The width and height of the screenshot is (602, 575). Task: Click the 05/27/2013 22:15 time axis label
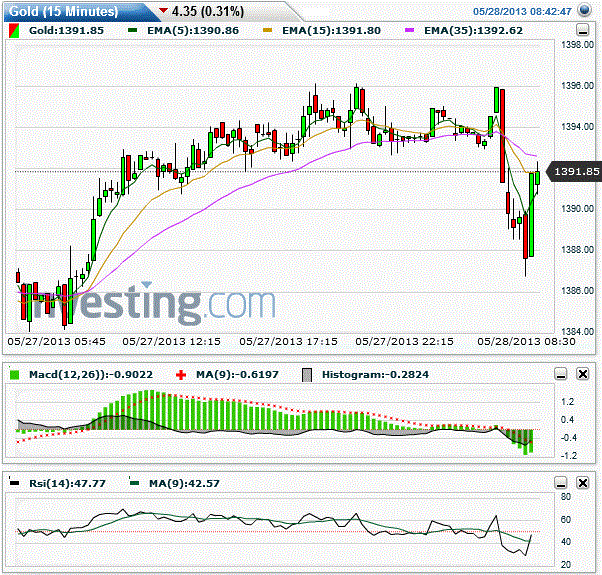coord(404,341)
